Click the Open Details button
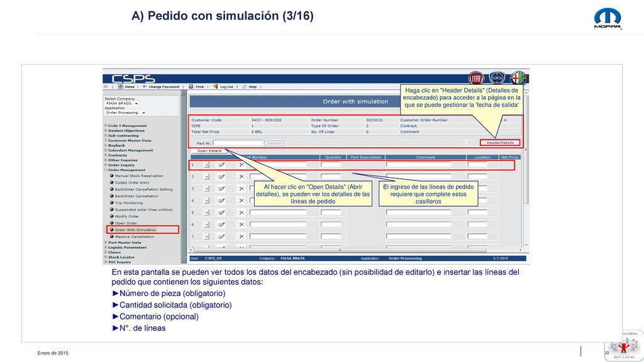The width and height of the screenshot is (644, 362). pyautogui.click(x=209, y=151)
